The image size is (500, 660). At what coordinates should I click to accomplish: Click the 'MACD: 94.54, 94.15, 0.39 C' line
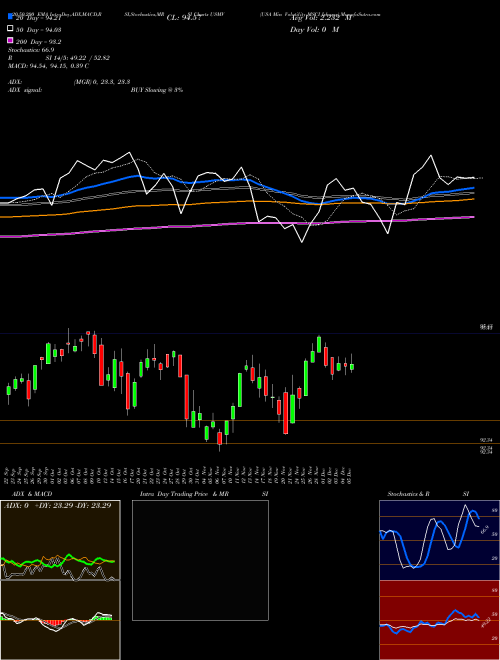[48, 66]
